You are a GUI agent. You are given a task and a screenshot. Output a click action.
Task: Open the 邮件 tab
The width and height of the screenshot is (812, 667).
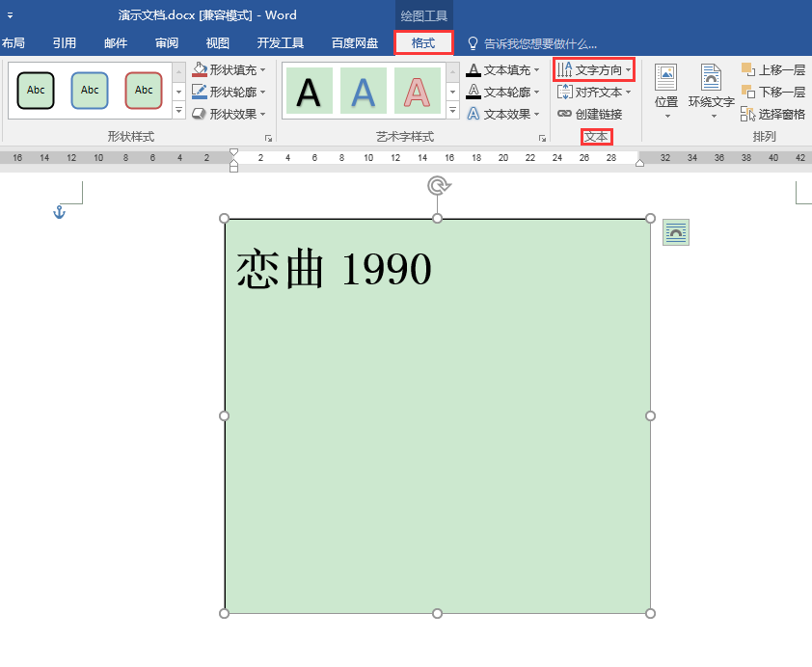(x=116, y=43)
